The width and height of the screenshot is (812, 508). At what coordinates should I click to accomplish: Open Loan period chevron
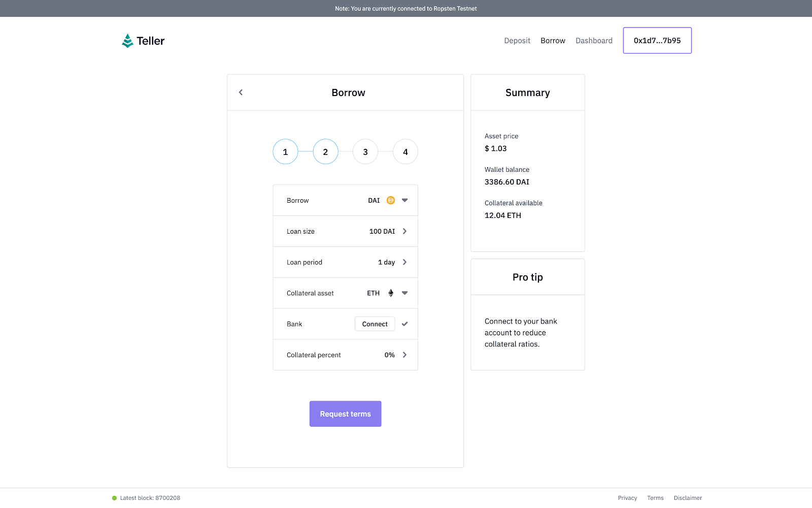404,262
